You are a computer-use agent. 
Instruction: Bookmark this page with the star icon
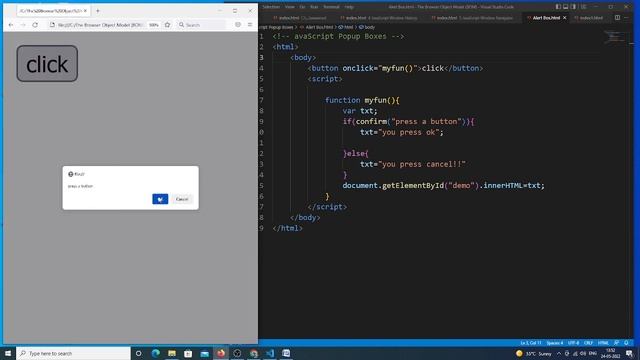(x=167, y=25)
